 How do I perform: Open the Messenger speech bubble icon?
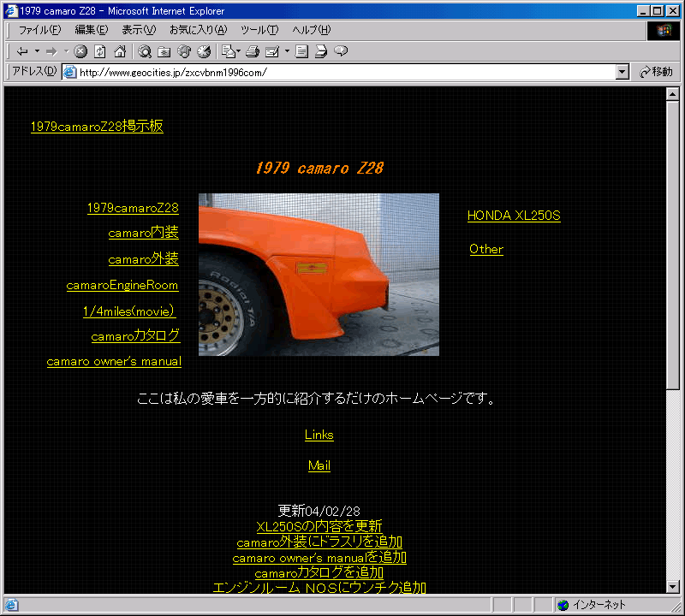click(x=341, y=51)
